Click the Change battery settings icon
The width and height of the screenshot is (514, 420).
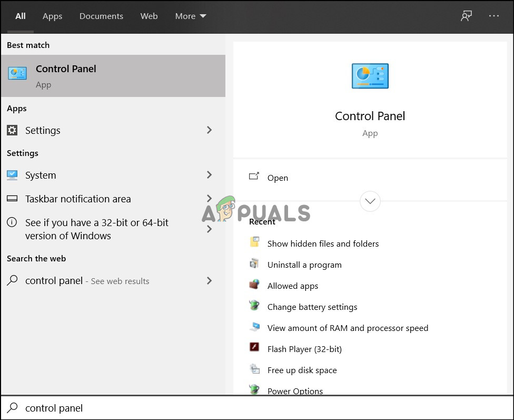pyautogui.click(x=254, y=305)
